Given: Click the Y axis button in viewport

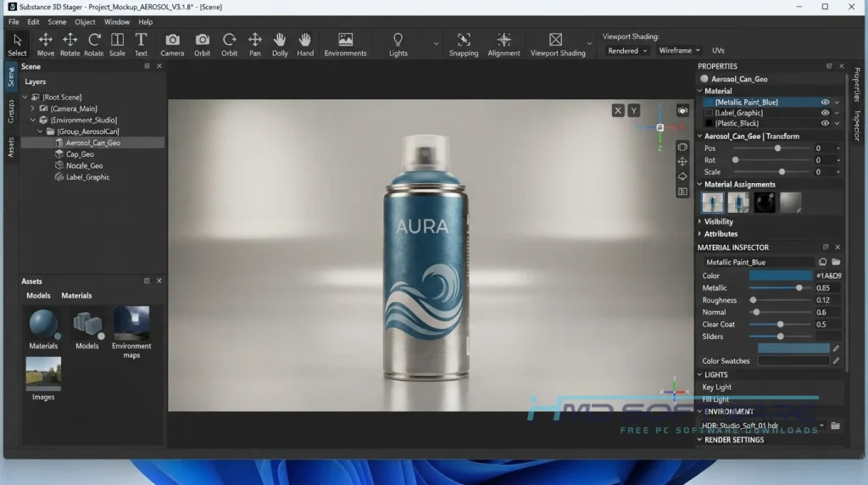Looking at the screenshot, I should 634,111.
